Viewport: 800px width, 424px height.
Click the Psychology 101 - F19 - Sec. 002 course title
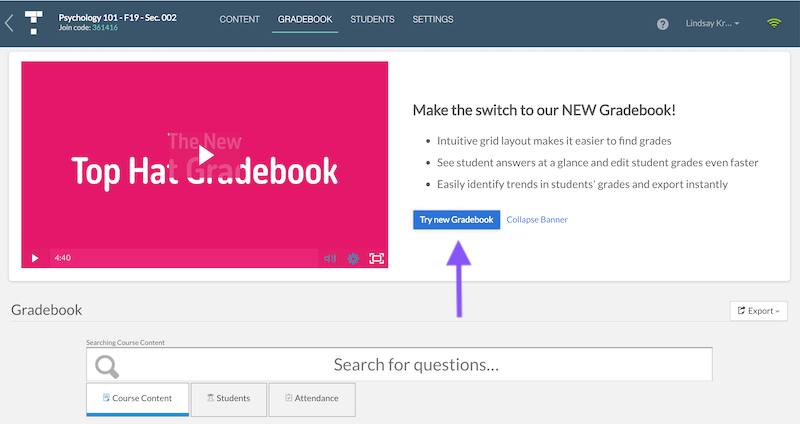click(117, 17)
